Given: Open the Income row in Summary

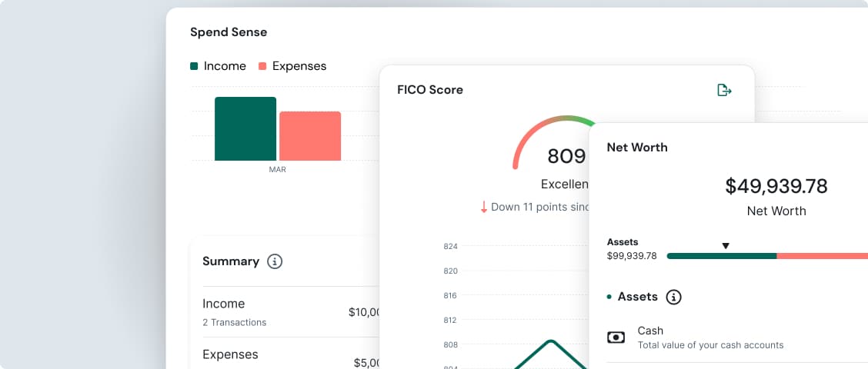Looking at the screenshot, I should pyautogui.click(x=291, y=312).
